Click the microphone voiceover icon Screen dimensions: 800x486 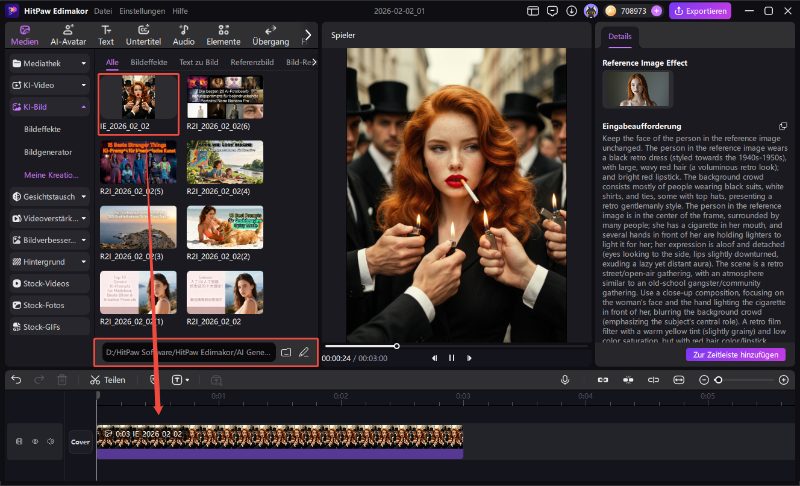tap(565, 380)
